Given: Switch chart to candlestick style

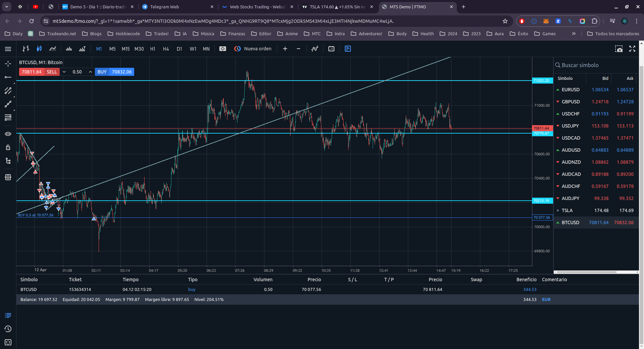Looking at the screenshot, I should click(39, 49).
